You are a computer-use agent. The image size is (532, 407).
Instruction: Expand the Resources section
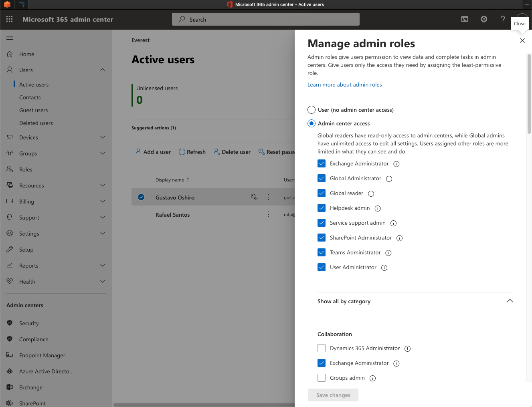pos(103,185)
